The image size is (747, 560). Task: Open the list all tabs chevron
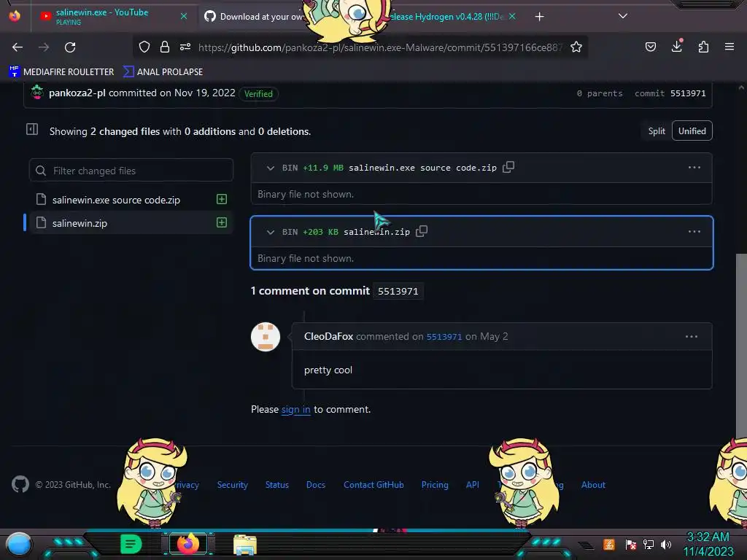tap(623, 16)
